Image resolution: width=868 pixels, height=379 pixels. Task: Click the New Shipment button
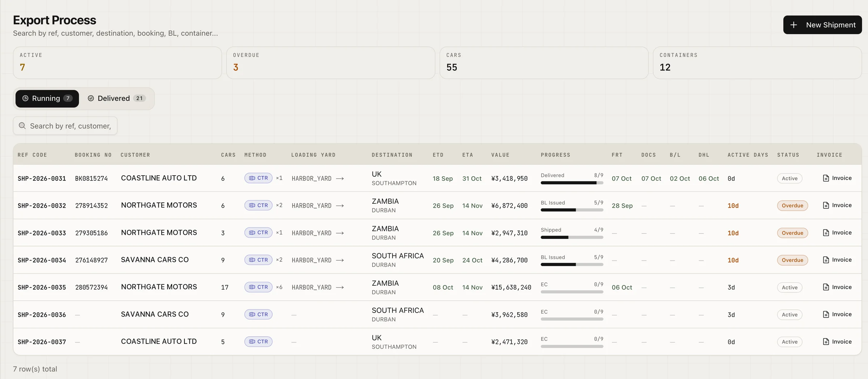click(x=822, y=25)
